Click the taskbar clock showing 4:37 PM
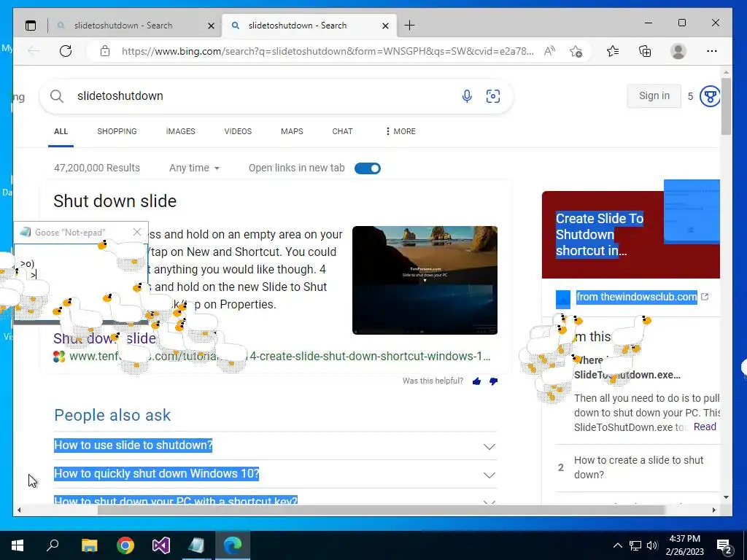Viewport: 747px width, 560px height. click(684, 545)
